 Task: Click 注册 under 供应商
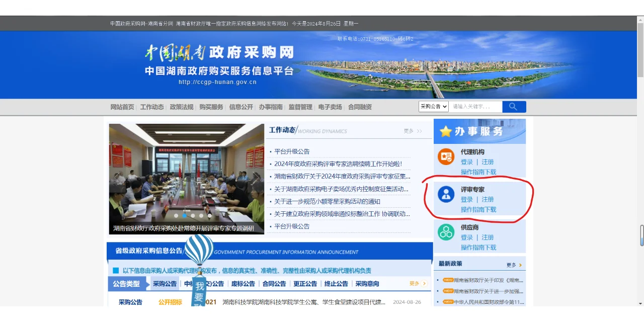487,237
